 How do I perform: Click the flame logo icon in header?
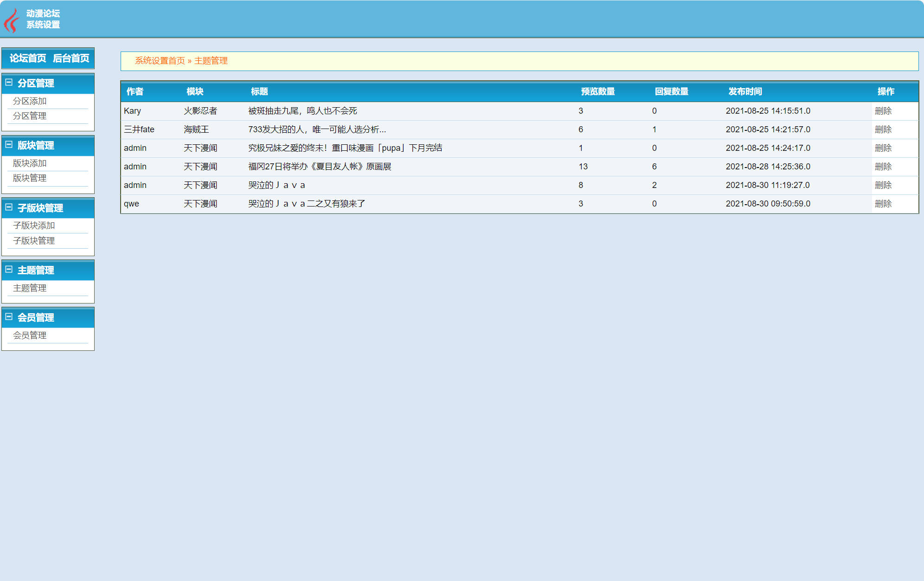tap(11, 19)
